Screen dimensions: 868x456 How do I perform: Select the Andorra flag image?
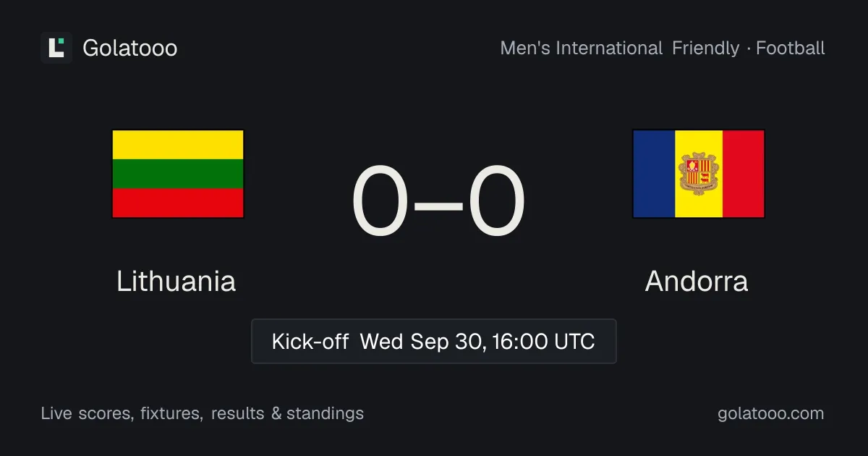[x=699, y=174]
